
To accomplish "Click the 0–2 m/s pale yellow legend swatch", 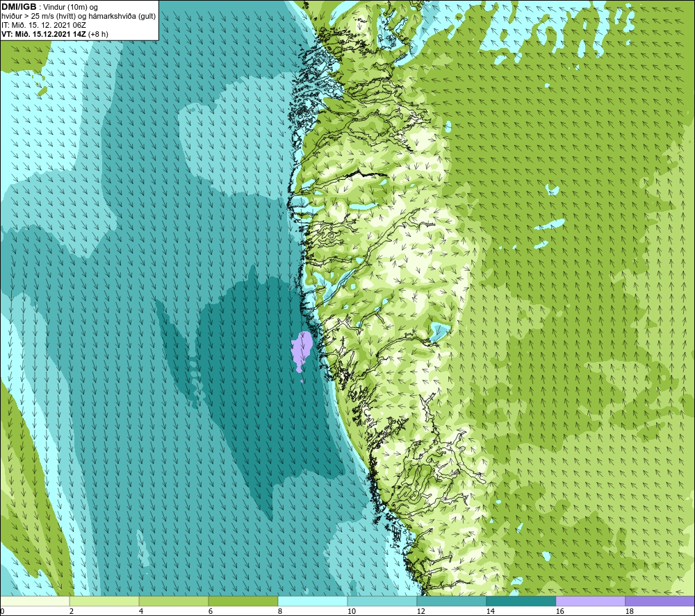I will (35, 601).
